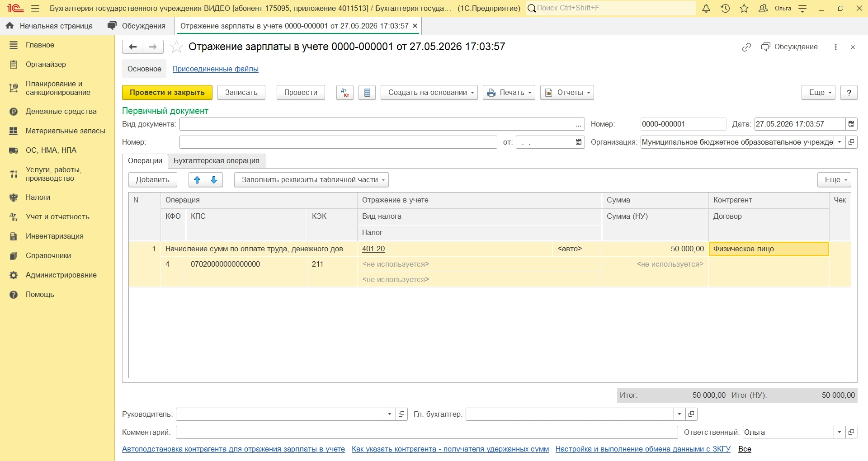Expand Руководитель dropdown list
Image resolution: width=868 pixels, height=461 pixels.
tap(390, 414)
